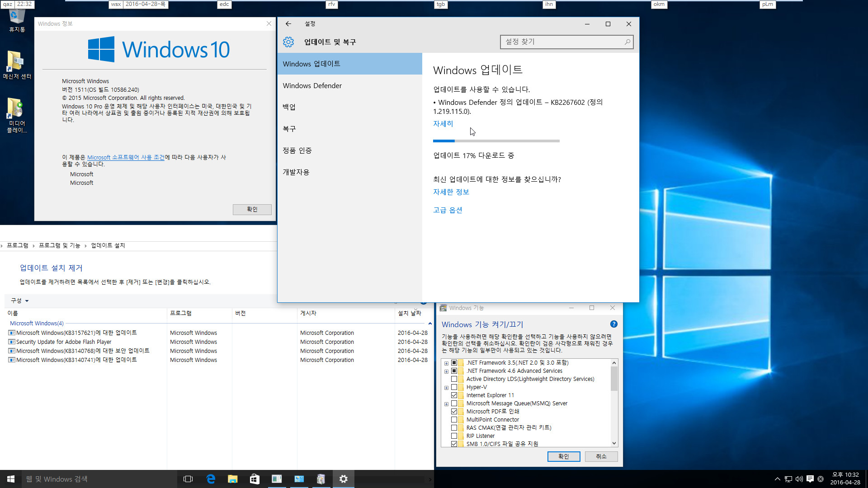Uncheck Microsoft PDF로 인쇄 feature

click(454, 412)
